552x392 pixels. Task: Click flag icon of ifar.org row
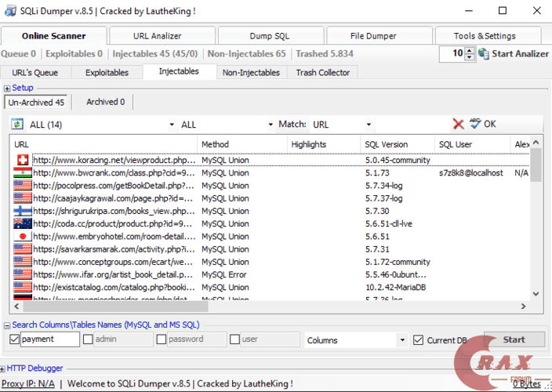pos(23,274)
